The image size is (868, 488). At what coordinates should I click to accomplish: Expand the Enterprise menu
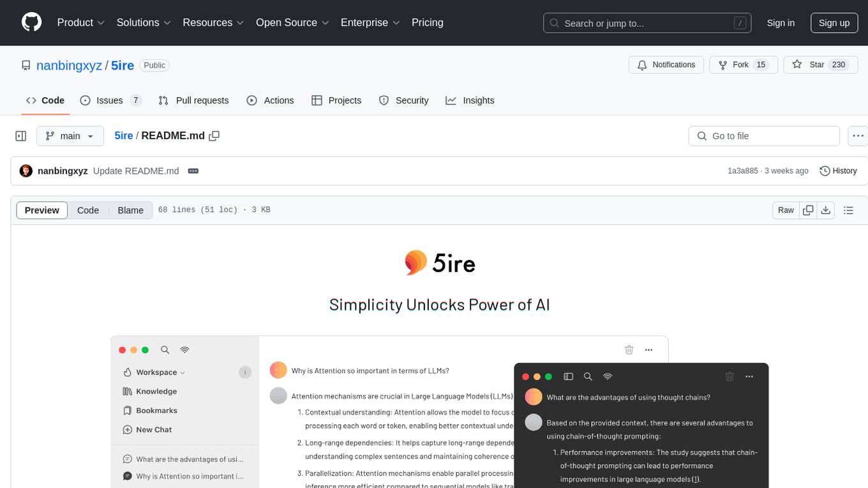pos(370,22)
